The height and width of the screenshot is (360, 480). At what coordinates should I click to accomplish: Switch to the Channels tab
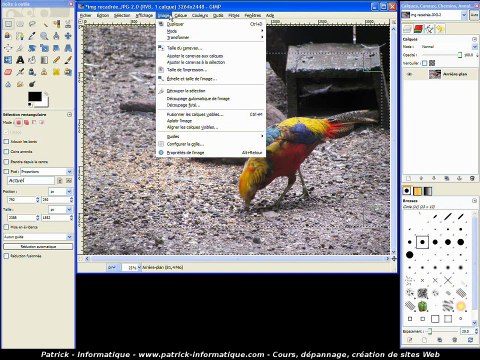coord(418,29)
